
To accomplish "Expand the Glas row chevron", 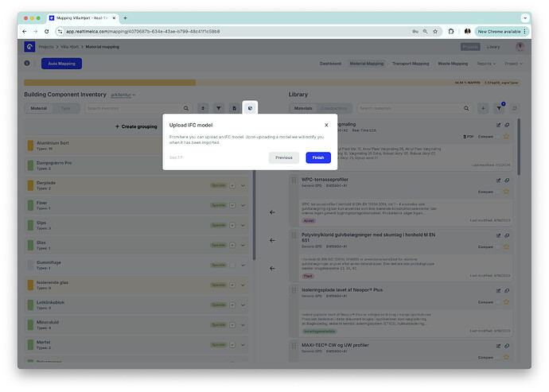I will click(243, 246).
